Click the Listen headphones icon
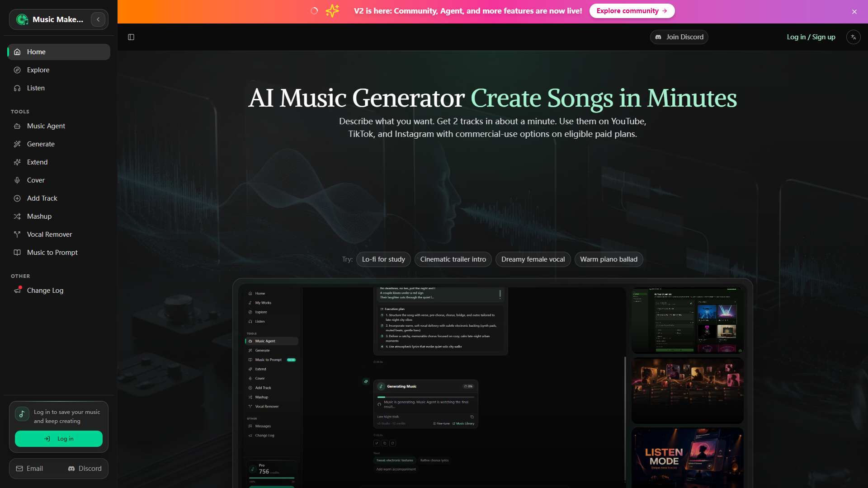Screen dimensions: 868x488 point(17,88)
